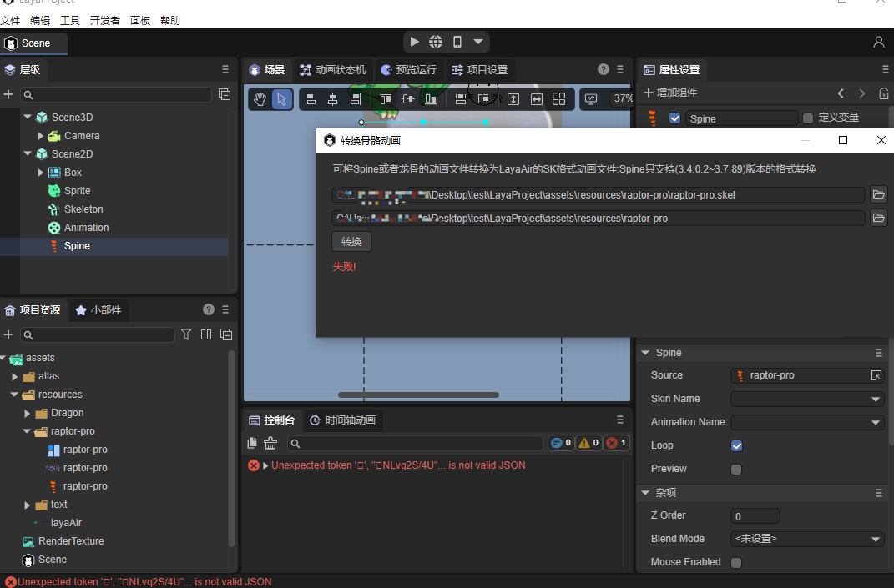
Task: Open the user account icon
Action: click(879, 43)
